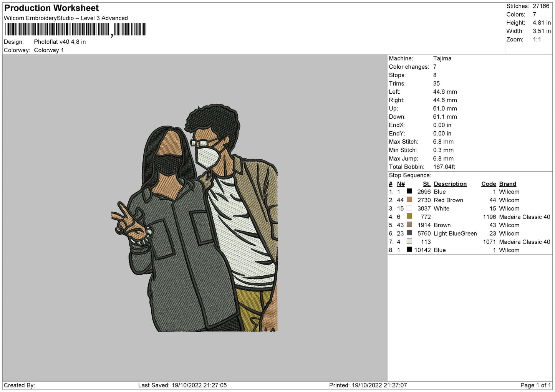Click stitch count '5760' in row 6

424,233
